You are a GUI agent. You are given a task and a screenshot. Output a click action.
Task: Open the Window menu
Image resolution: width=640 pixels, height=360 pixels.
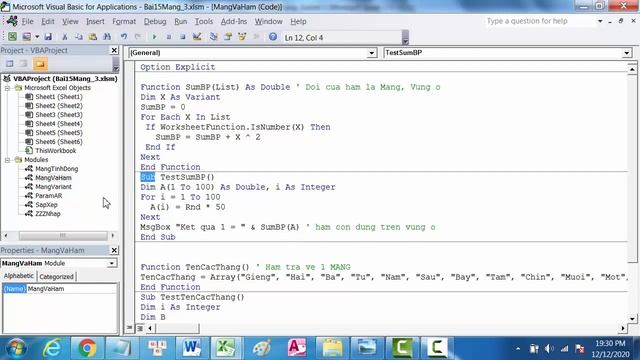pyautogui.click(x=269, y=21)
